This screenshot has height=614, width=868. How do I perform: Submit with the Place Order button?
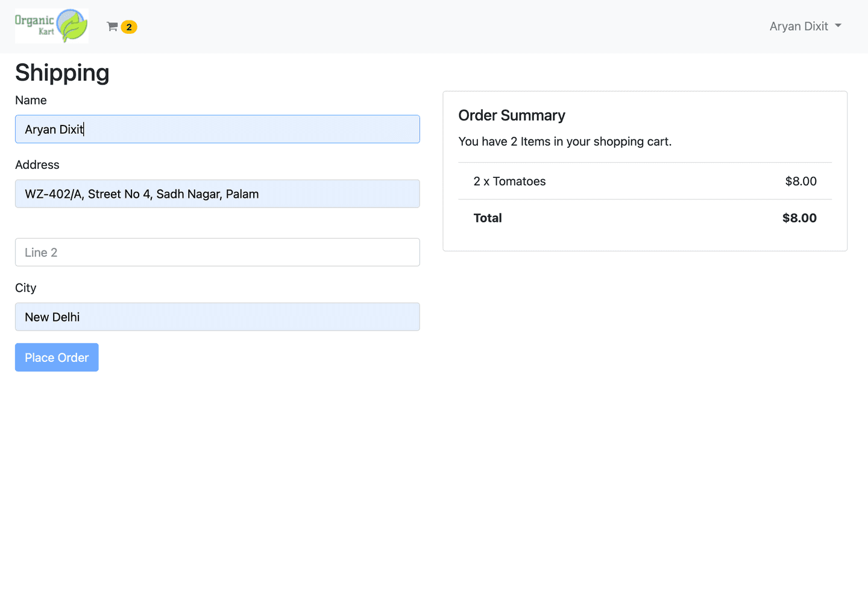point(57,358)
